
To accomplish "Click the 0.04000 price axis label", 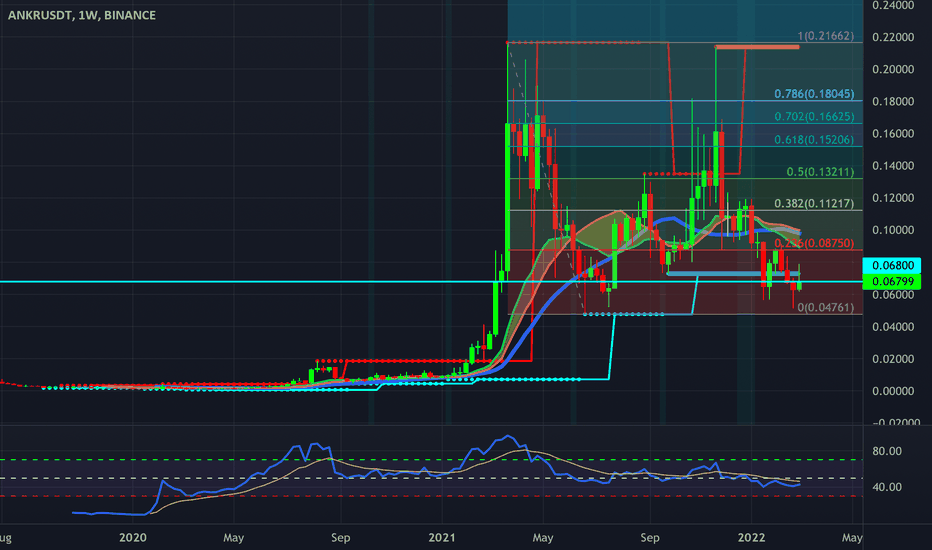I will [x=893, y=326].
